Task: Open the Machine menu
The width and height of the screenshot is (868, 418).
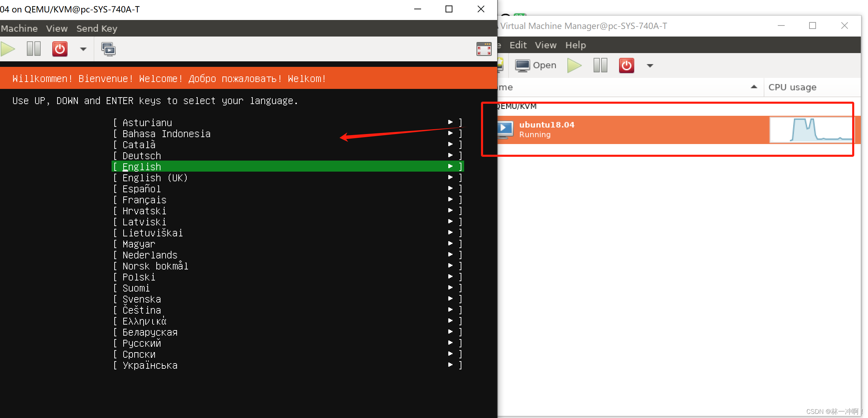Action: pyautogui.click(x=19, y=28)
